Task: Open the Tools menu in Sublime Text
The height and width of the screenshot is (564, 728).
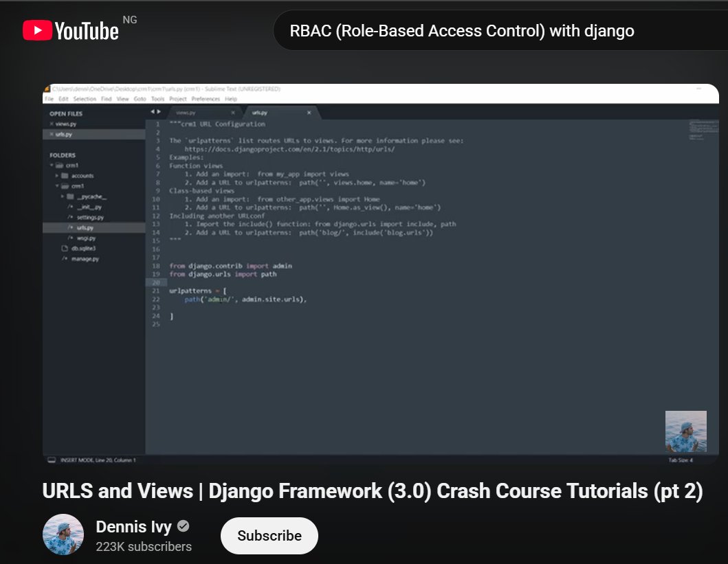Action: [158, 99]
